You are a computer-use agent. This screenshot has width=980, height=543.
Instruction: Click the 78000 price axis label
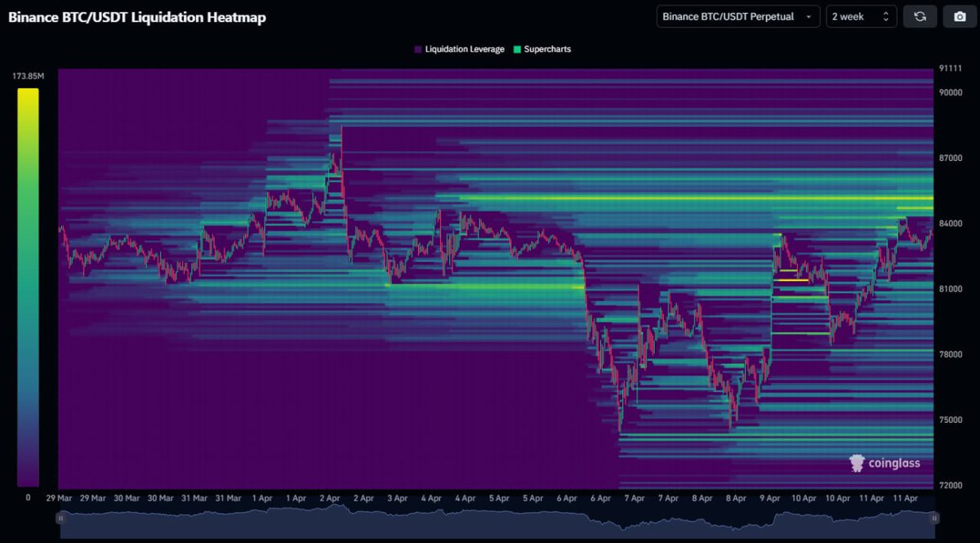coord(951,354)
